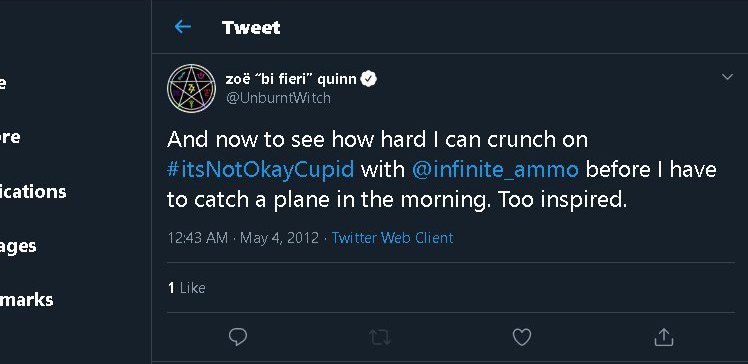Like the tweet with the heart icon
Image resolution: width=748 pixels, height=364 pixels.
point(521,337)
